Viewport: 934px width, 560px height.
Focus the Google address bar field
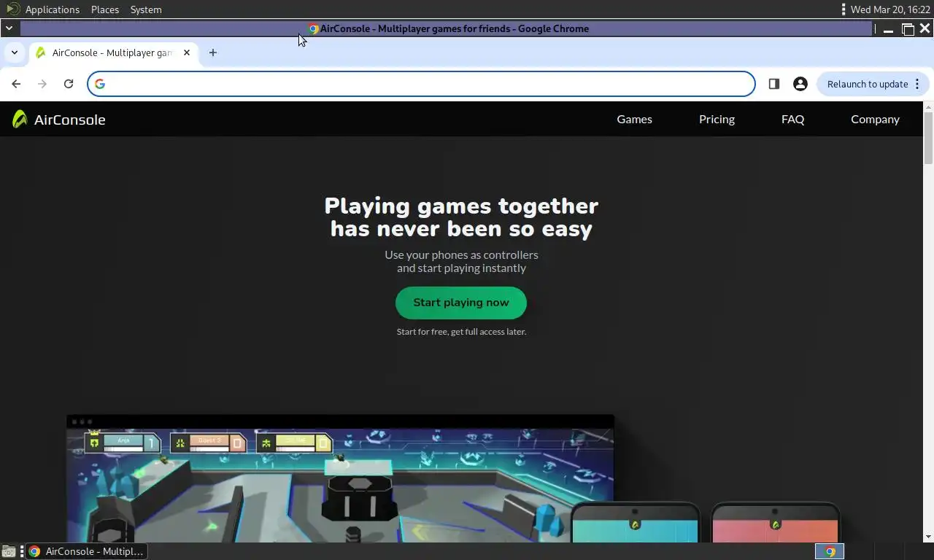point(422,84)
